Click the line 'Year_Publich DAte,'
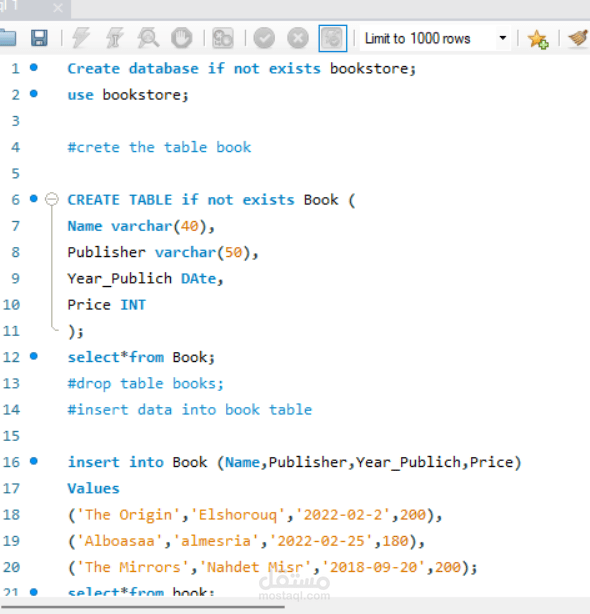This screenshot has height=614, width=590. [146, 279]
